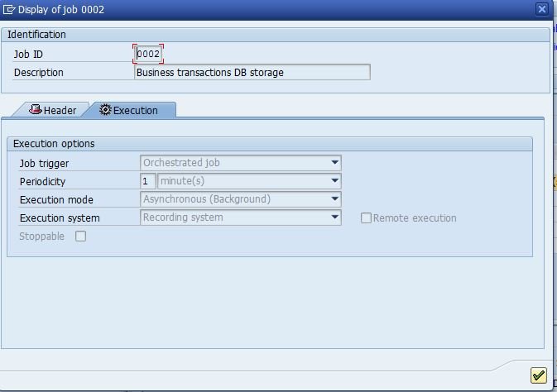Open the Execution mode dropdown
Viewport: 557px width, 392px height.
pos(241,199)
